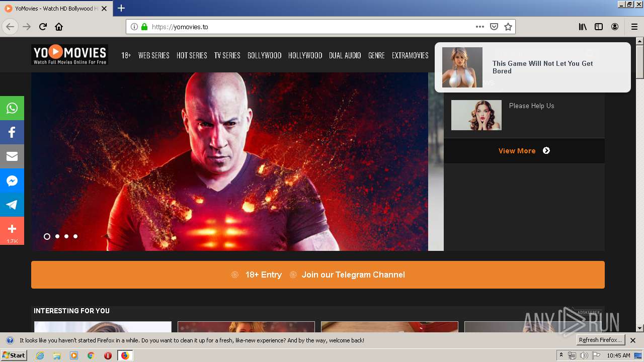
Task: Toggle the sidebars view icon
Action: point(599,27)
